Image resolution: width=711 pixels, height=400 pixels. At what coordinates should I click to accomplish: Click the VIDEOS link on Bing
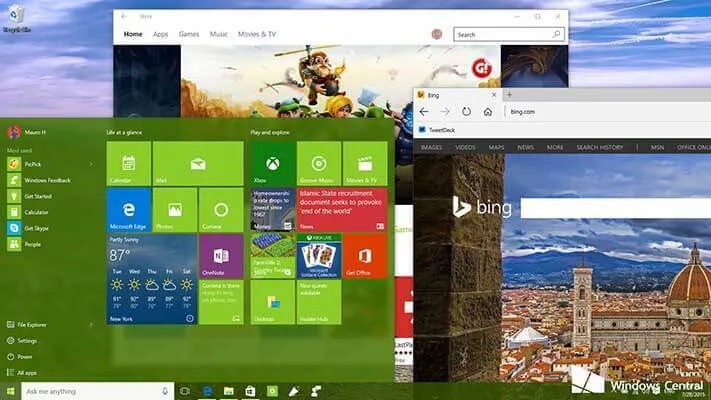[x=465, y=147]
